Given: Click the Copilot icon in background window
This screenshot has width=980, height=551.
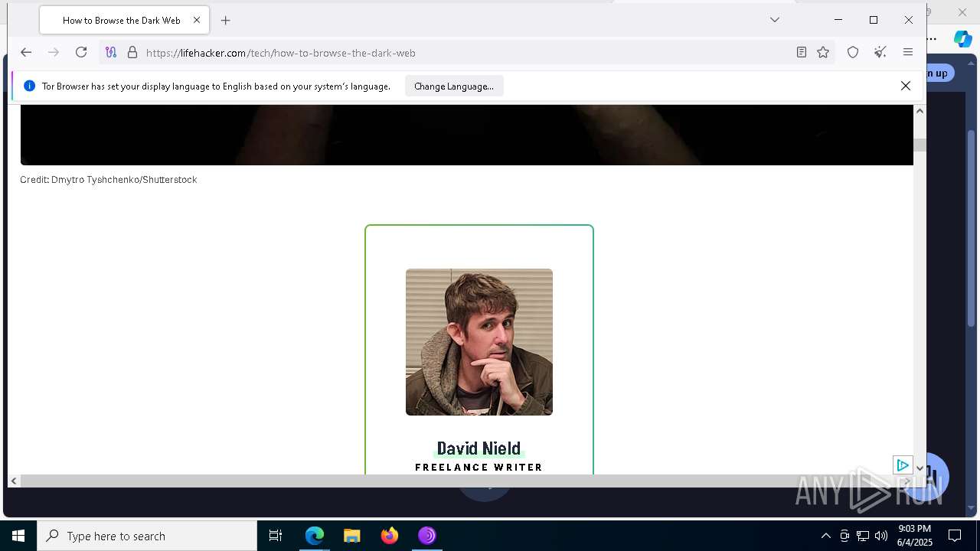Looking at the screenshot, I should [x=962, y=39].
